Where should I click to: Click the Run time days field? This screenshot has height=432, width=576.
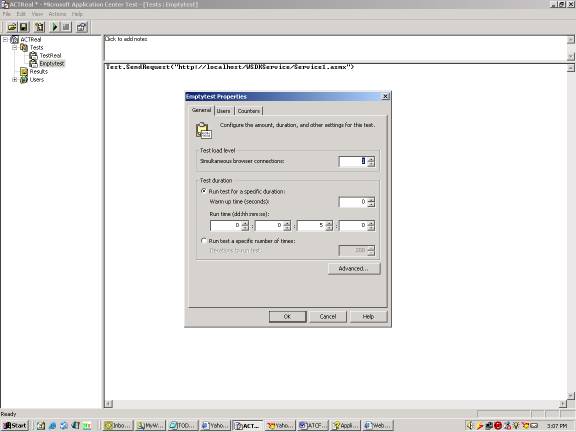tap(226, 225)
